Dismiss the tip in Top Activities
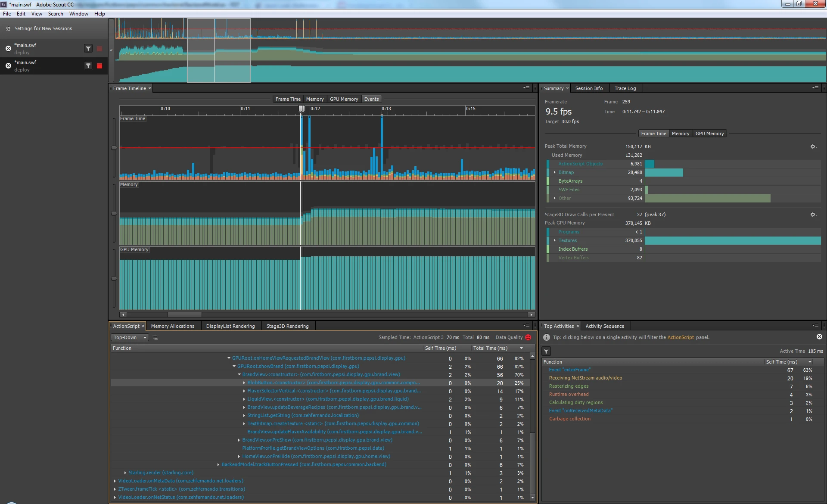 point(819,337)
